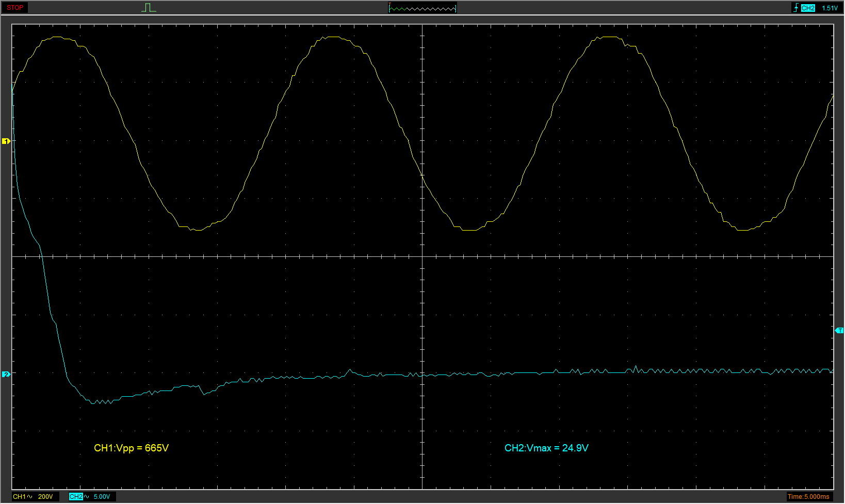
Task: Click the CH1 AC coupling symbol
Action: point(30,496)
